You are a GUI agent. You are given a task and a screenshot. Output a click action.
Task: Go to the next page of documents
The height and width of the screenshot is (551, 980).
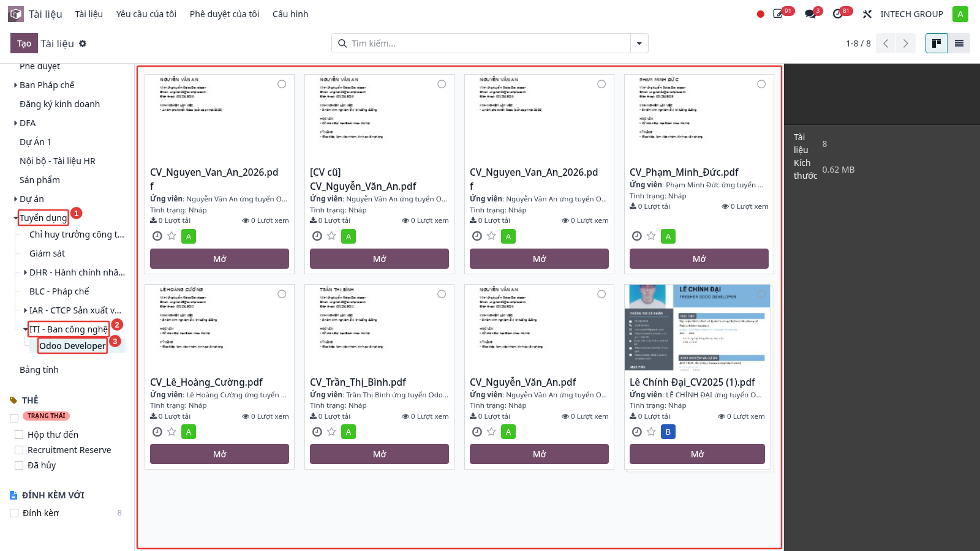(x=906, y=43)
